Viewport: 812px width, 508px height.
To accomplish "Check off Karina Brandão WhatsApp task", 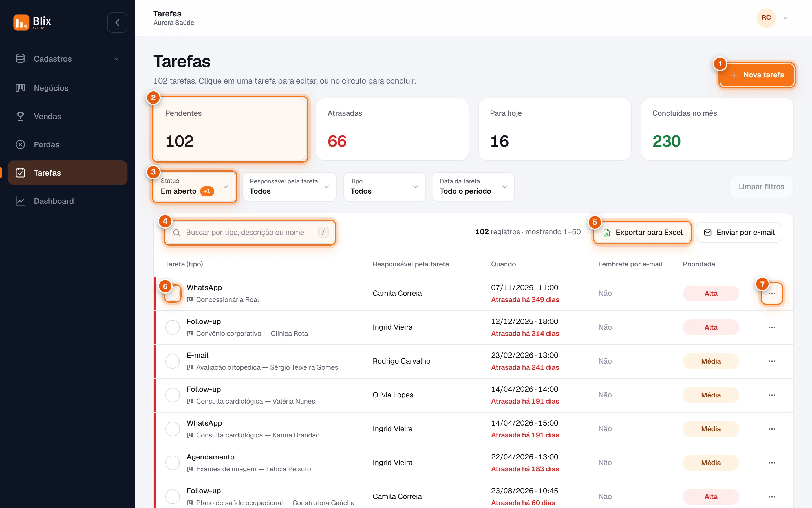I will pos(173,429).
